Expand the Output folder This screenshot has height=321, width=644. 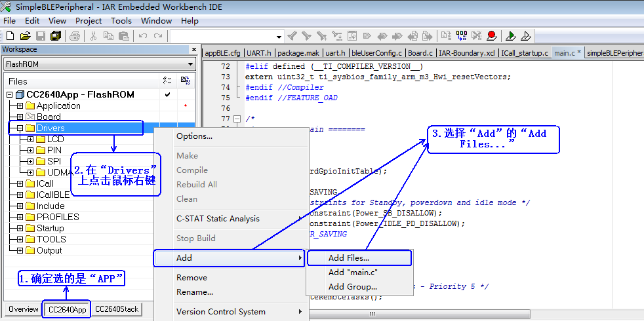pyautogui.click(x=20, y=250)
